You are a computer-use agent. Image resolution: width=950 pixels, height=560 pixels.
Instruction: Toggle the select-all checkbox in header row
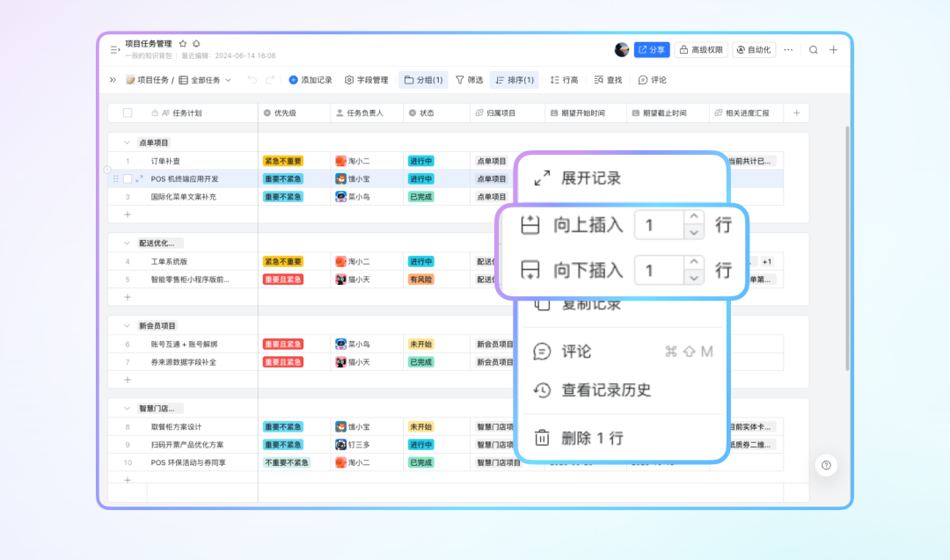[x=128, y=113]
